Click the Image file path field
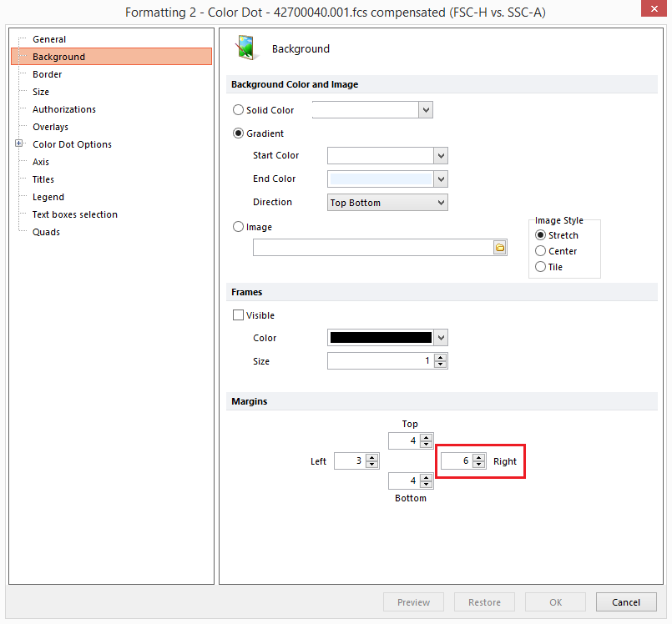The width and height of the screenshot is (672, 624). 372,248
